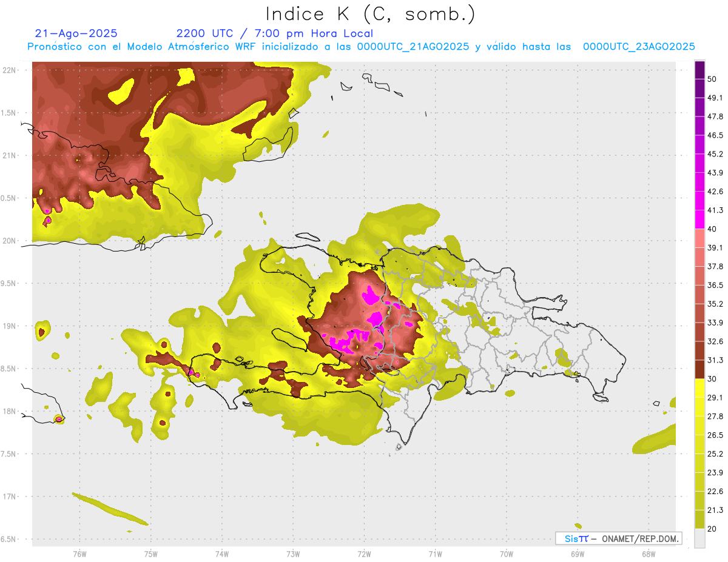The image size is (728, 562).
Task: Click the initialization time "0000UTC_21AGO2025"
Action: (x=413, y=47)
